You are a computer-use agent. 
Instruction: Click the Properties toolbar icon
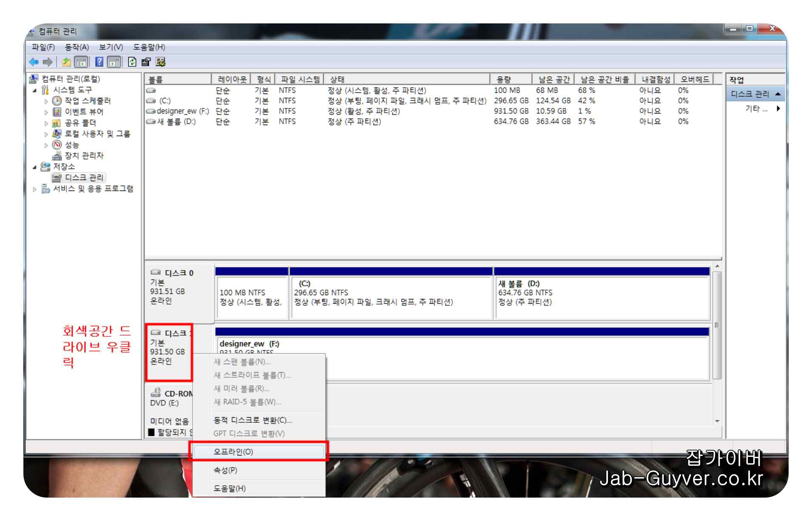pos(146,62)
